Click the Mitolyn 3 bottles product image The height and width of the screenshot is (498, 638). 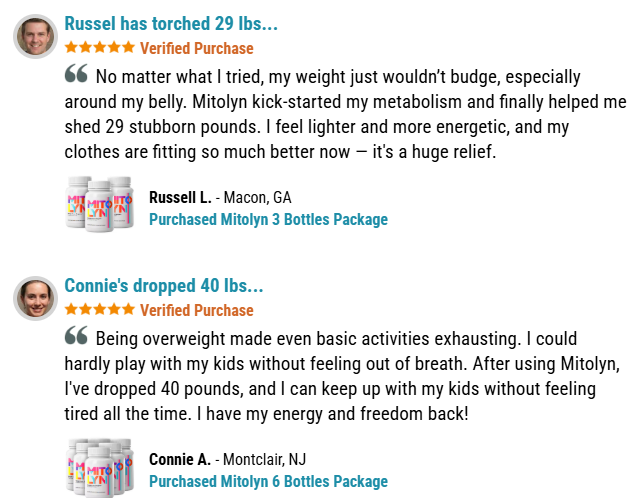[x=99, y=204]
